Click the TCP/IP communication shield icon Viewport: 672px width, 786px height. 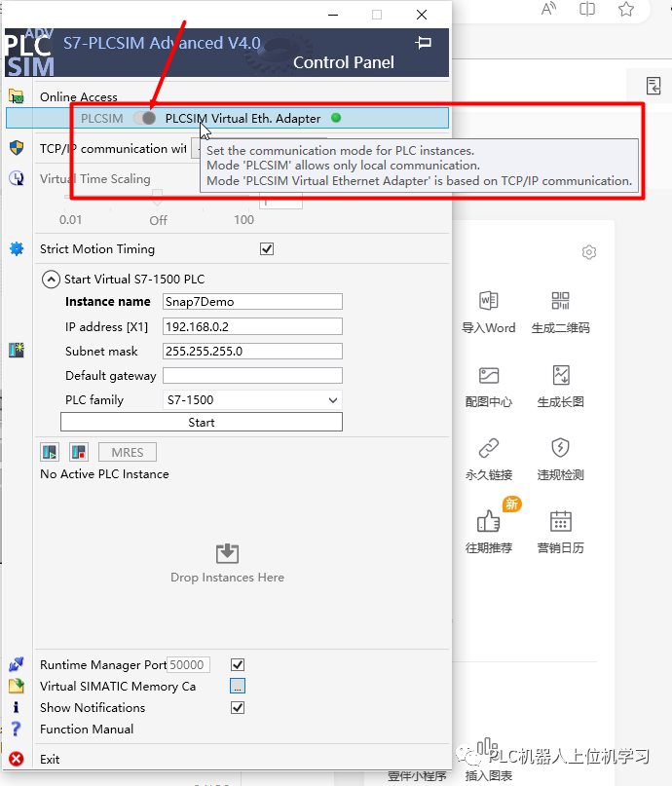tap(17, 148)
